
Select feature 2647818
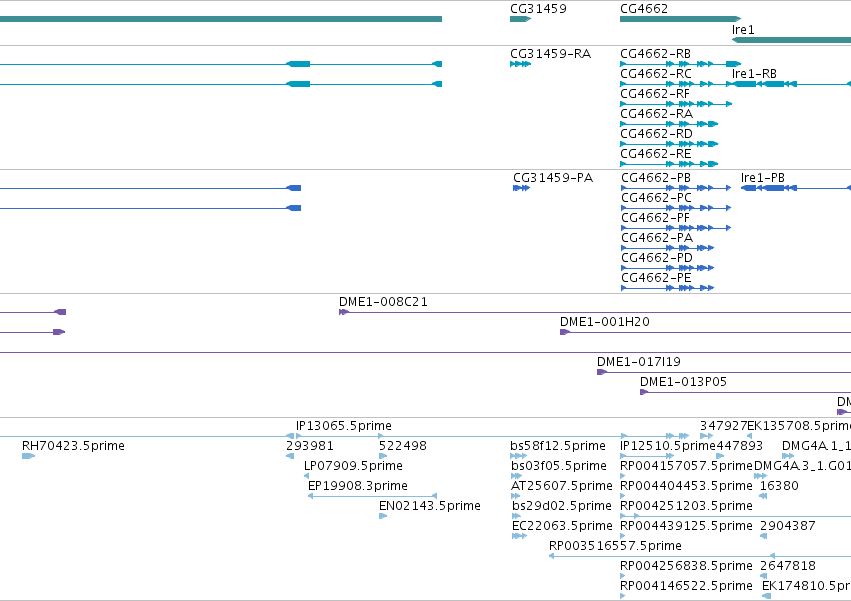(x=788, y=566)
